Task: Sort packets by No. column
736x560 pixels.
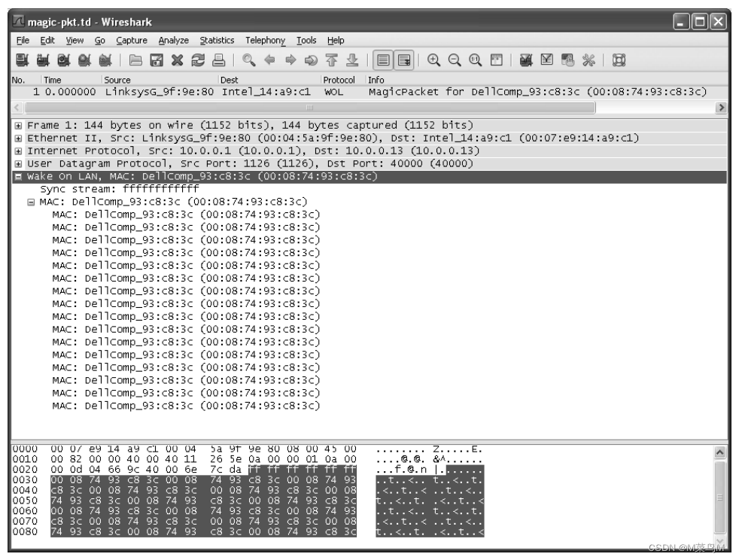Action: (18, 80)
